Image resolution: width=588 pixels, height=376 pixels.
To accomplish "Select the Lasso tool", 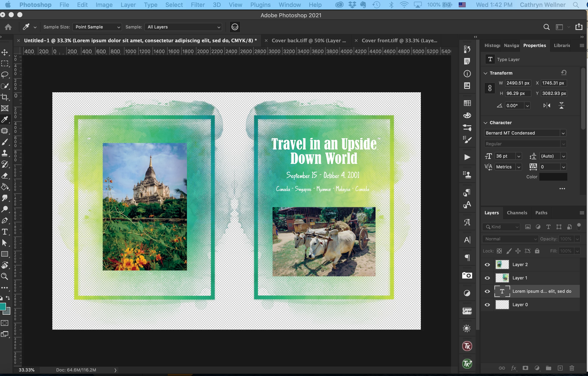I will click(5, 75).
